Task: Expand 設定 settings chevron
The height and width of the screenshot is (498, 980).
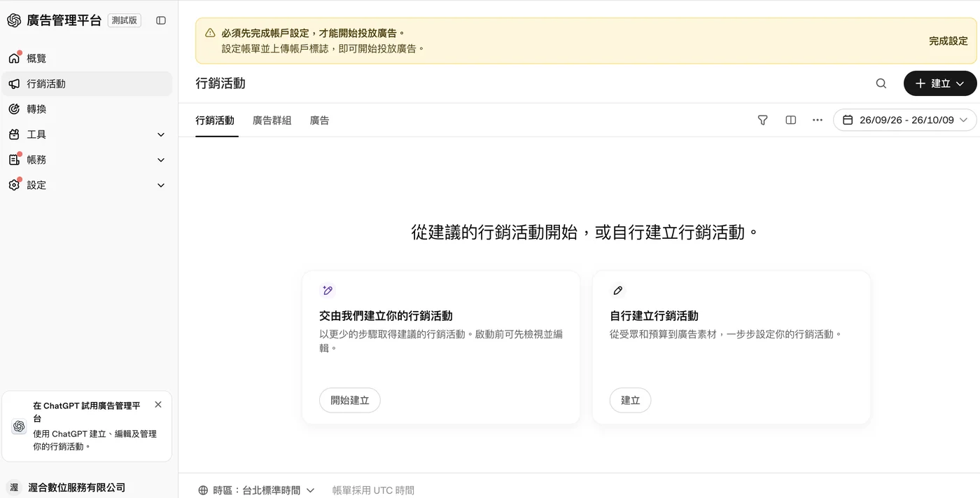Action: pyautogui.click(x=161, y=185)
